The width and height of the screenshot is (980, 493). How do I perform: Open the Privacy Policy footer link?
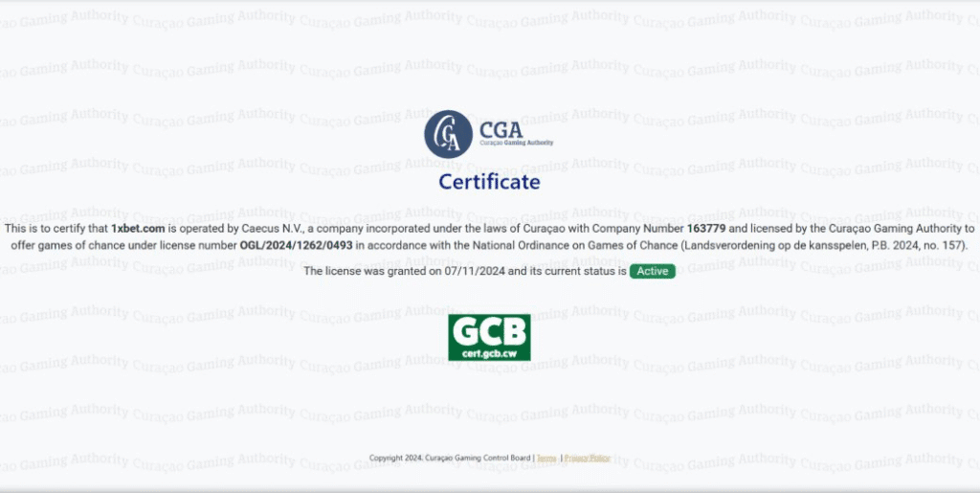(587, 459)
